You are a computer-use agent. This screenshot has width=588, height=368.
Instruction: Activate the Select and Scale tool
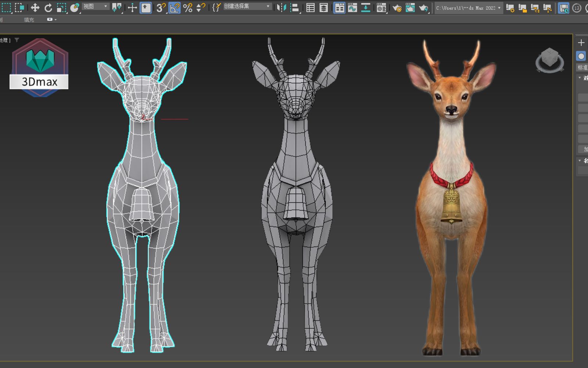[x=62, y=7]
